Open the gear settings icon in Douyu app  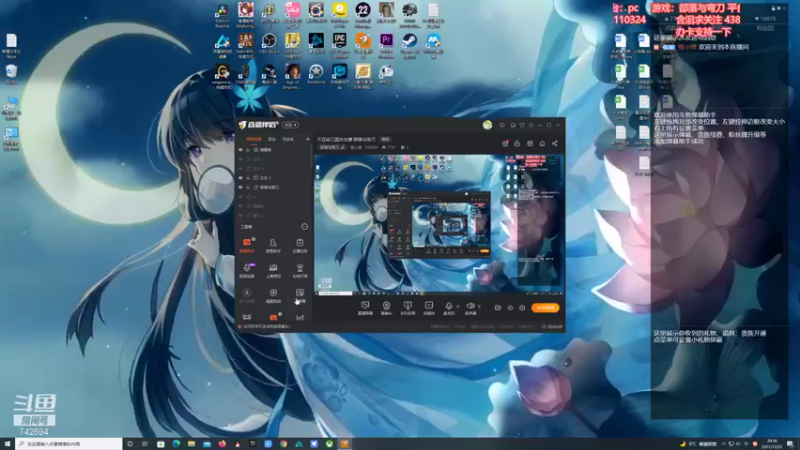pos(522,308)
